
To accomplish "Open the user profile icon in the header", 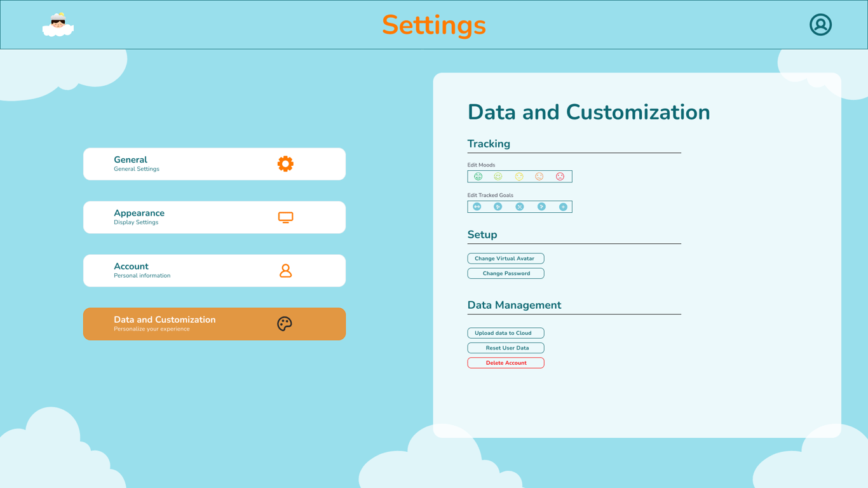I will 820,25.
